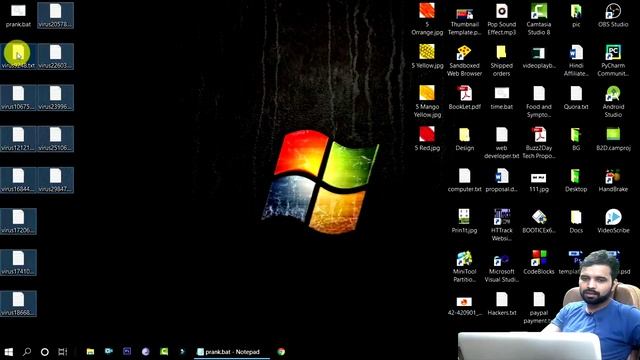Select the virus22603 file icon
The height and width of the screenshot is (360, 640).
point(56,57)
